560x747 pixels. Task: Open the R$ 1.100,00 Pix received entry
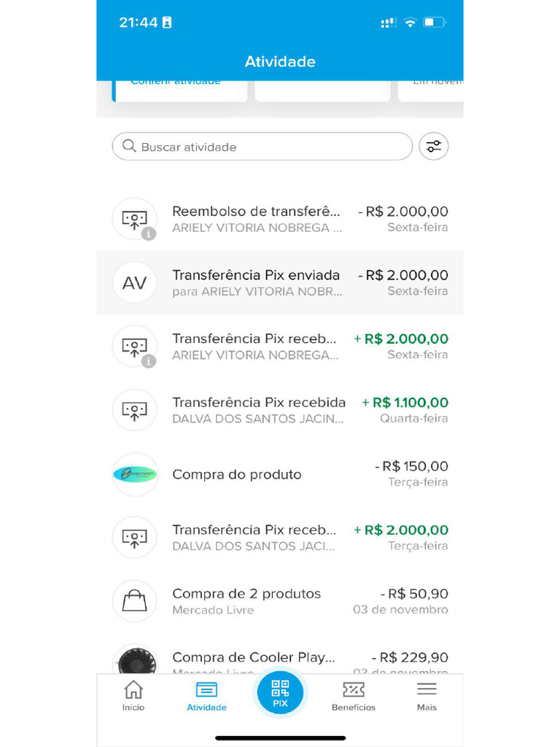click(292, 410)
